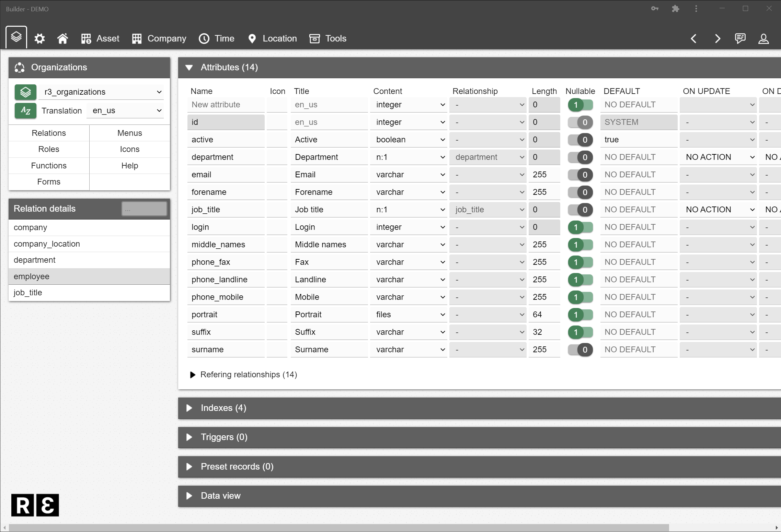The width and height of the screenshot is (781, 532).
Task: Open the r3_organizations relation dropdown
Action: (x=102, y=92)
